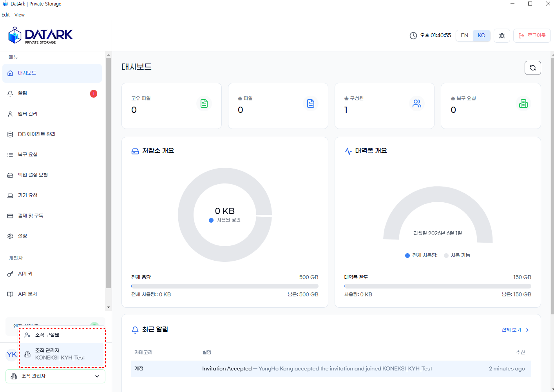Click the 남은: 150 GB value

(516, 295)
